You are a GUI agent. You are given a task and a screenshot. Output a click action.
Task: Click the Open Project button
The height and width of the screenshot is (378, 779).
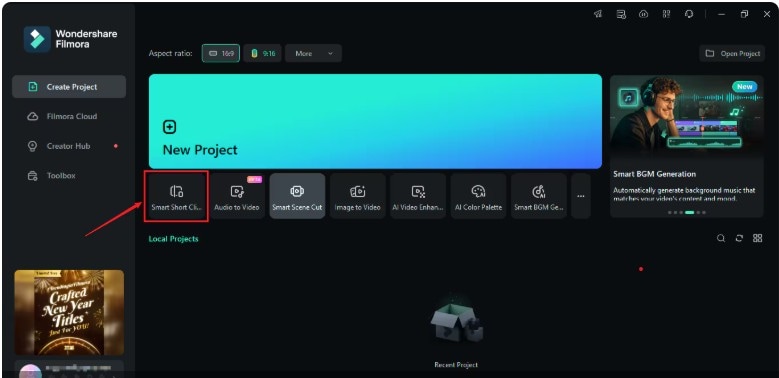pos(732,54)
